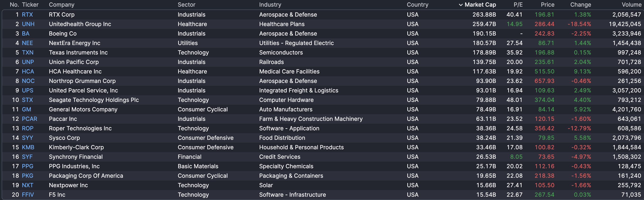644x200 pixels.
Task: Click the FFIV ticker link
Action: tap(28, 195)
